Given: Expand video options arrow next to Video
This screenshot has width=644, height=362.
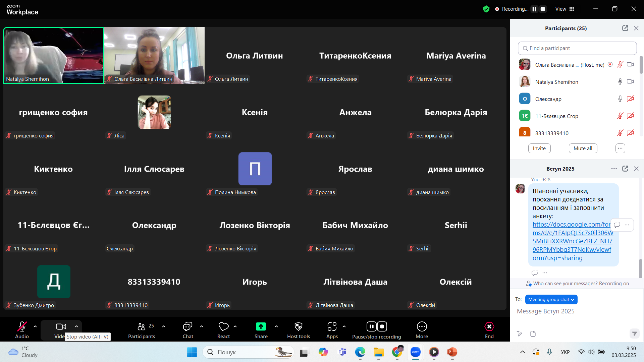Looking at the screenshot, I should pos(76,326).
